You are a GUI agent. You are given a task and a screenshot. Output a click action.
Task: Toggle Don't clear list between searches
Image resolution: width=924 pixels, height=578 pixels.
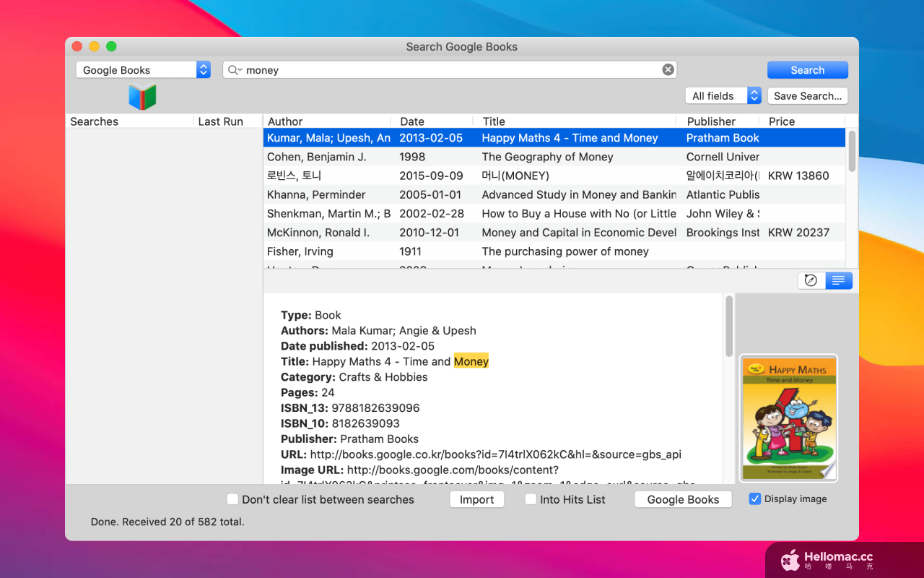click(232, 499)
